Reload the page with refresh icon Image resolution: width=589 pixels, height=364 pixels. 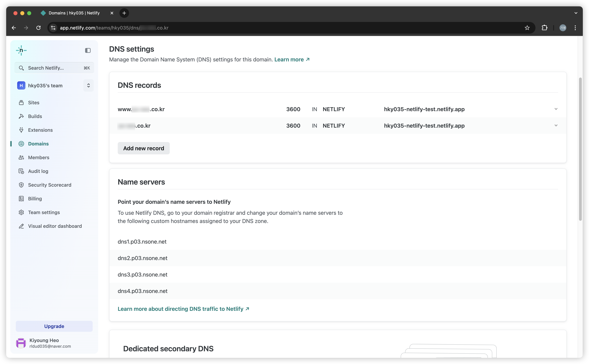(38, 28)
